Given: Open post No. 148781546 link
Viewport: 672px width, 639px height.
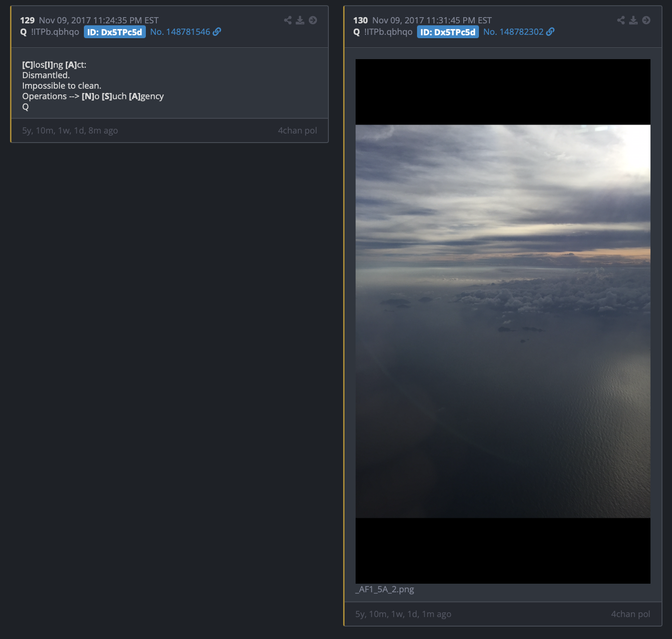Looking at the screenshot, I should [x=180, y=31].
